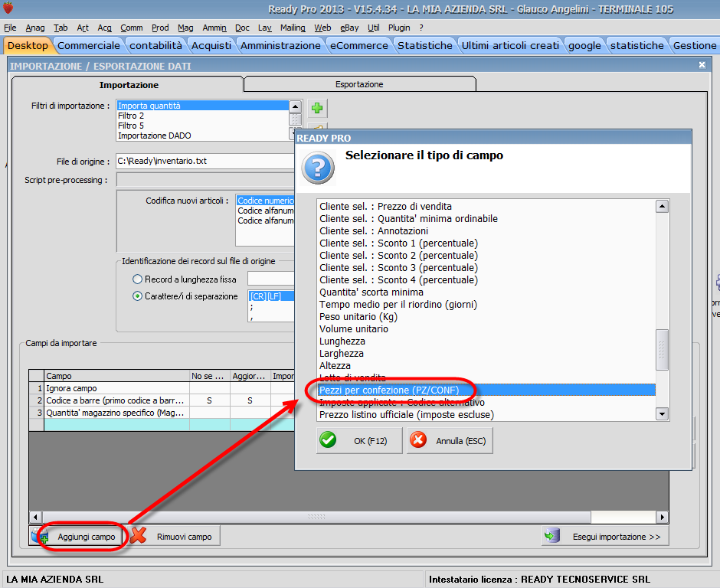Switch to the Statistiche tab

pos(425,45)
